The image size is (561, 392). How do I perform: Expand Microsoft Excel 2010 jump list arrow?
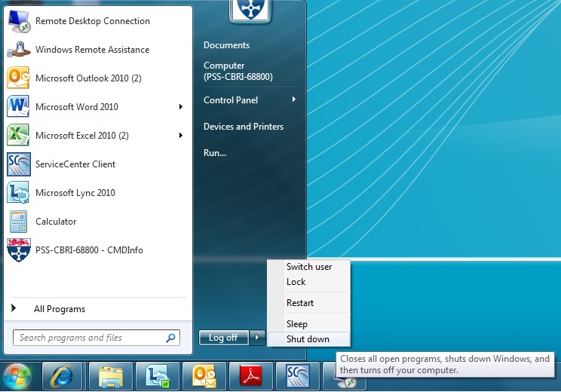(x=181, y=136)
